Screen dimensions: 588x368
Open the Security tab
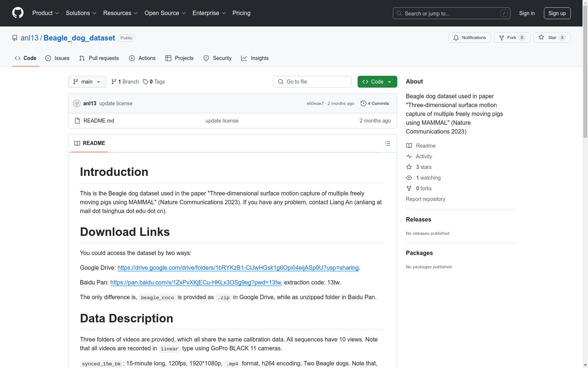218,58
